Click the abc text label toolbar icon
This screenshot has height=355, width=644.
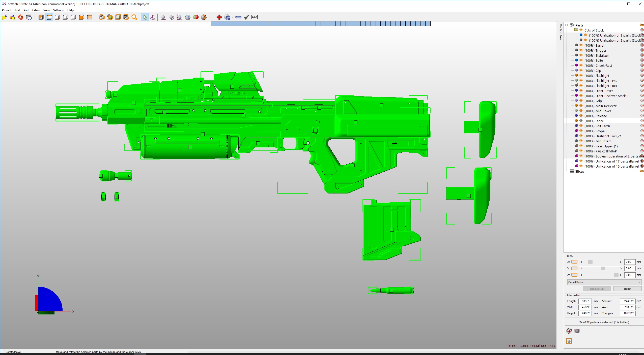(x=255, y=17)
